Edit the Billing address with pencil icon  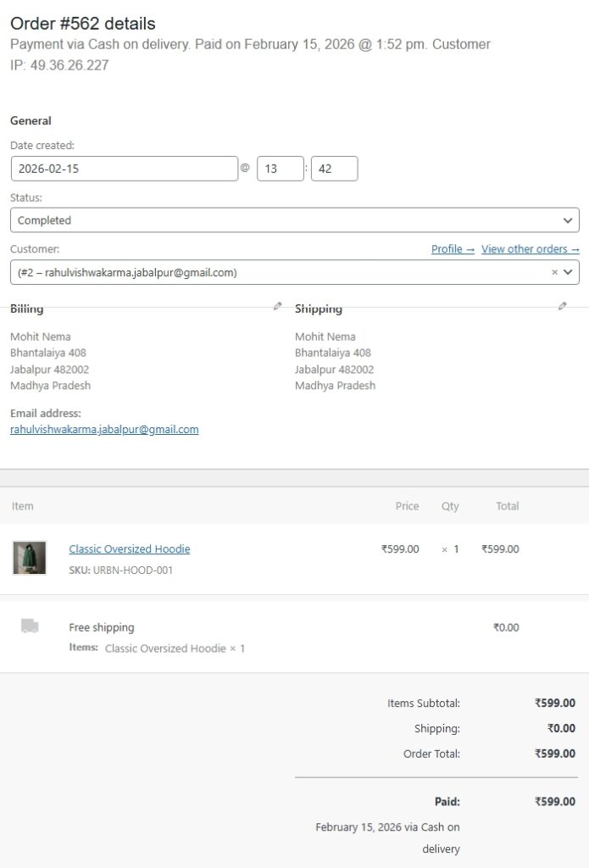point(277,306)
